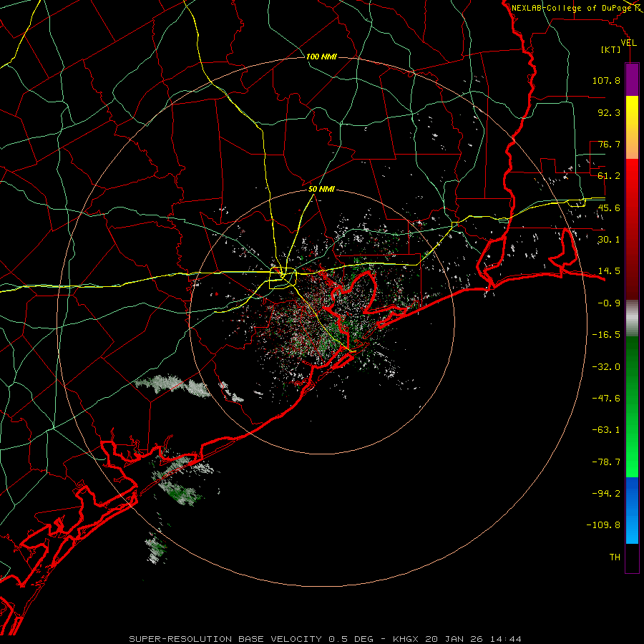
Task: Click the -32.0 velocity scale value
Action: point(606,367)
